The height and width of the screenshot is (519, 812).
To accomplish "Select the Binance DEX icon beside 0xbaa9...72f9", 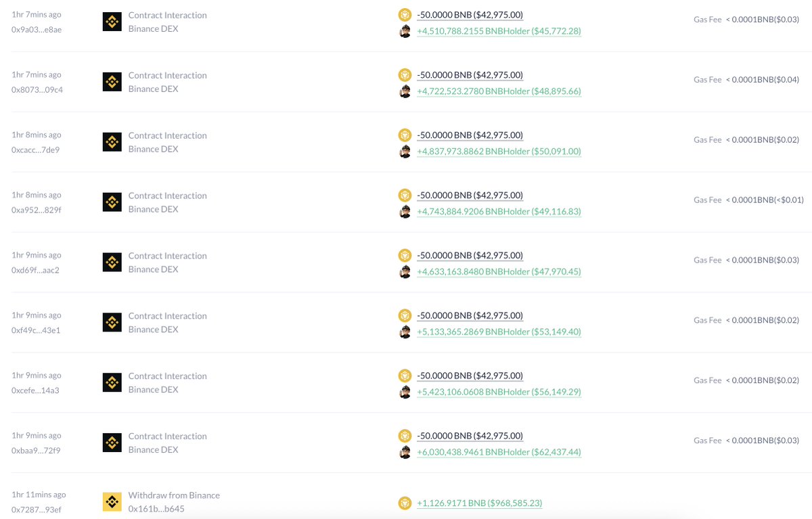I will point(112,442).
